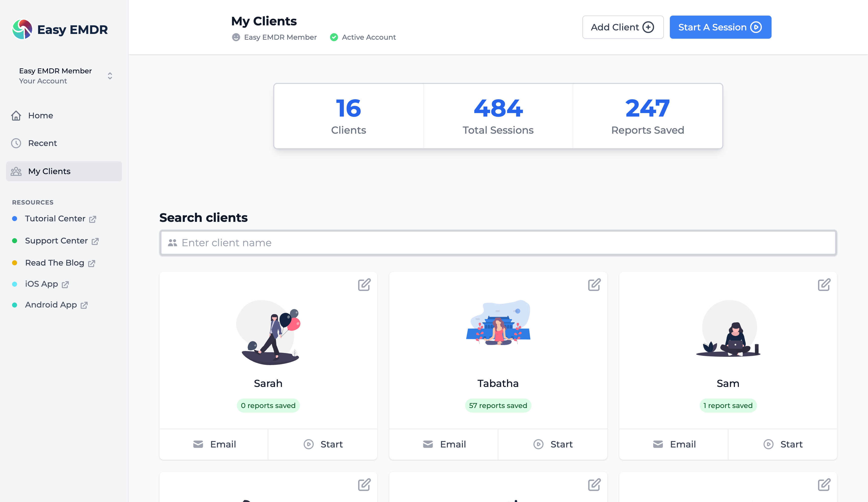Click the email envelope icon under Sarah
Image resolution: width=868 pixels, height=502 pixels.
(198, 444)
